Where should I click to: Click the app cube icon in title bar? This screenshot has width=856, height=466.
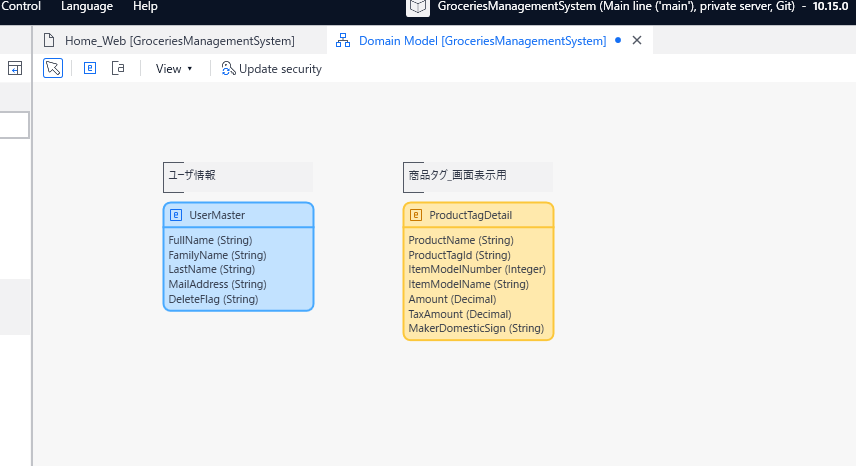click(x=418, y=7)
